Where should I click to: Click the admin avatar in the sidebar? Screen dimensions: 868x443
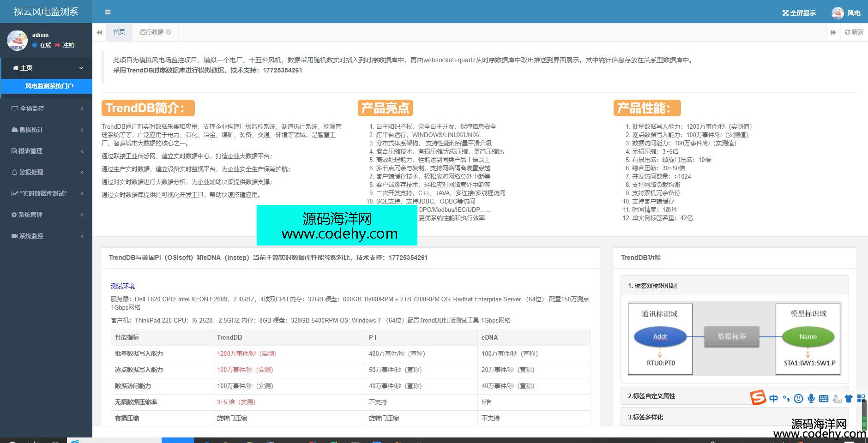[17, 40]
